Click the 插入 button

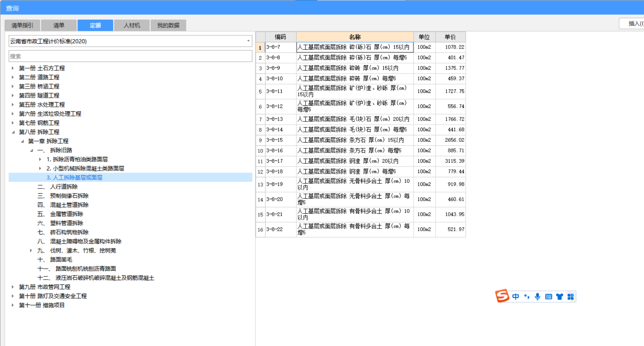(x=632, y=24)
